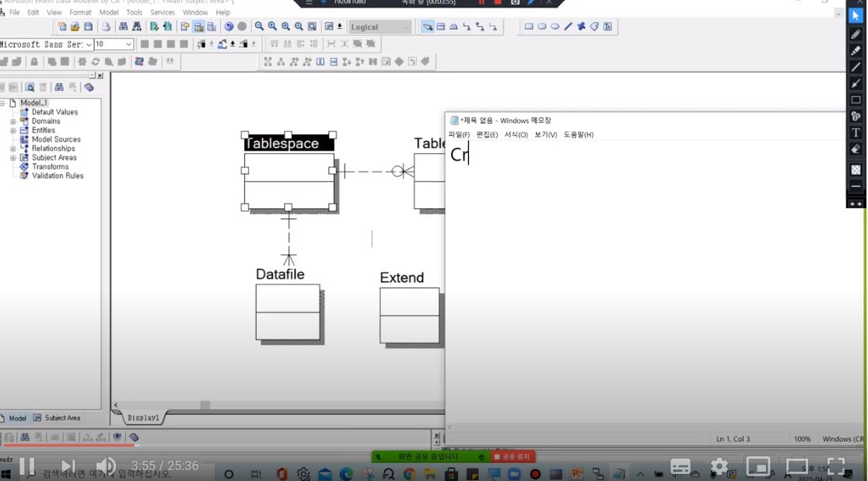Screen dimensions: 868x481
Task: Open the font size dropdown
Action: (128, 44)
